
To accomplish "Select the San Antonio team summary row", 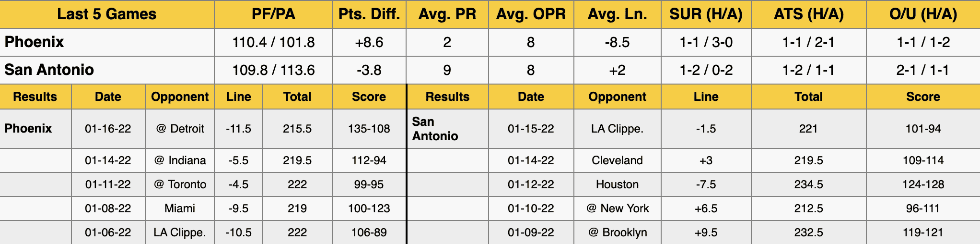I will point(490,70).
